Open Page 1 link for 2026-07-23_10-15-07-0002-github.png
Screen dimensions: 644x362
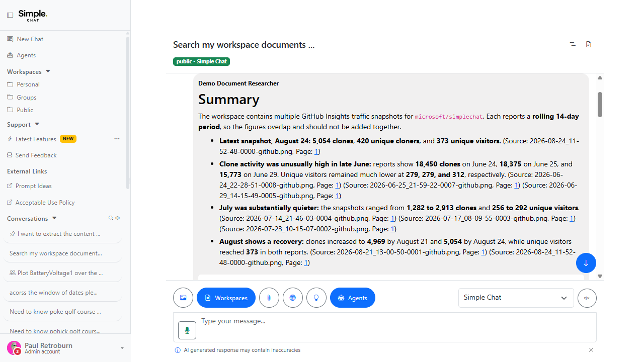pos(393,229)
